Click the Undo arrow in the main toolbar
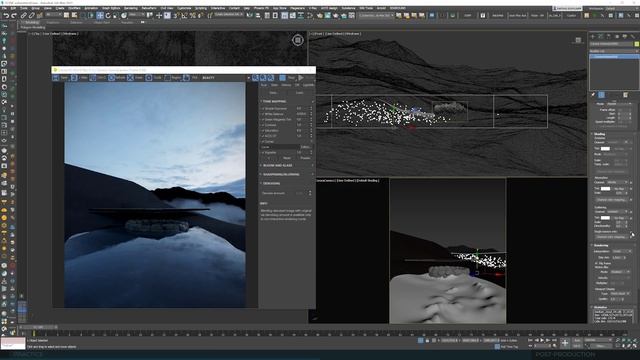 (x=6, y=16)
